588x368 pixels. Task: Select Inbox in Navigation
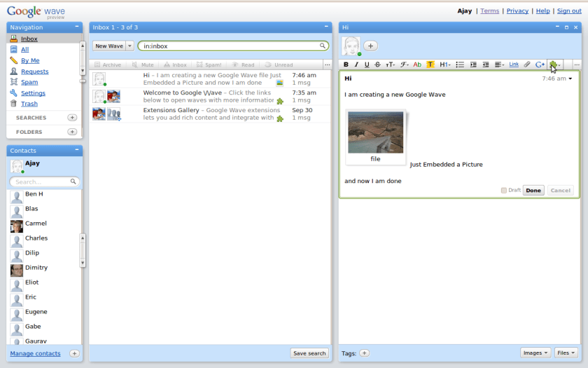29,39
